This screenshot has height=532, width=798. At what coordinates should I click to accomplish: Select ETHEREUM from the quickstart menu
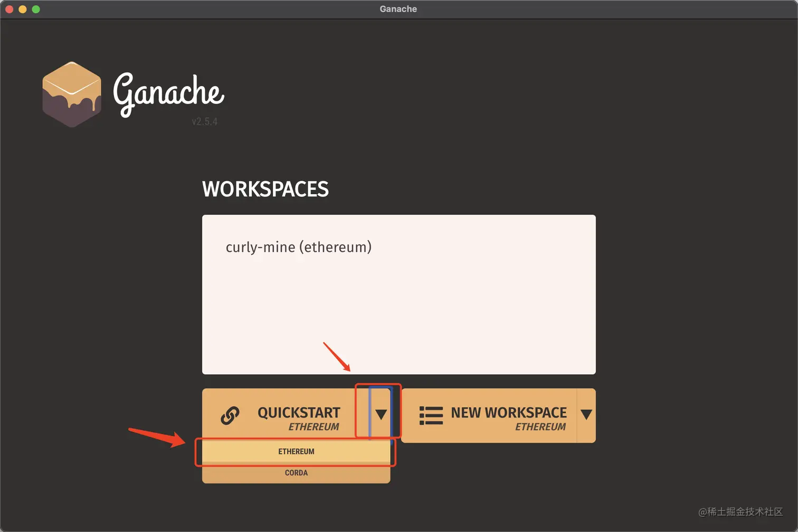pos(296,451)
